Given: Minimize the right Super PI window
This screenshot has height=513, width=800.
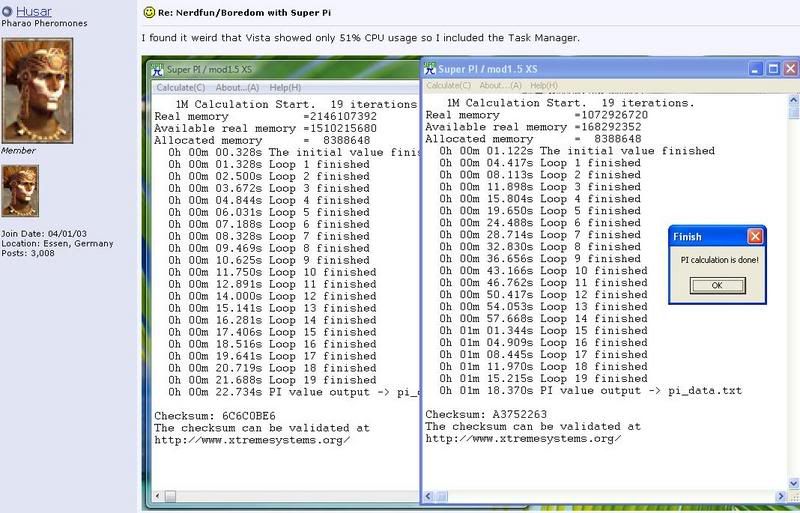Looking at the screenshot, I should (x=756, y=68).
